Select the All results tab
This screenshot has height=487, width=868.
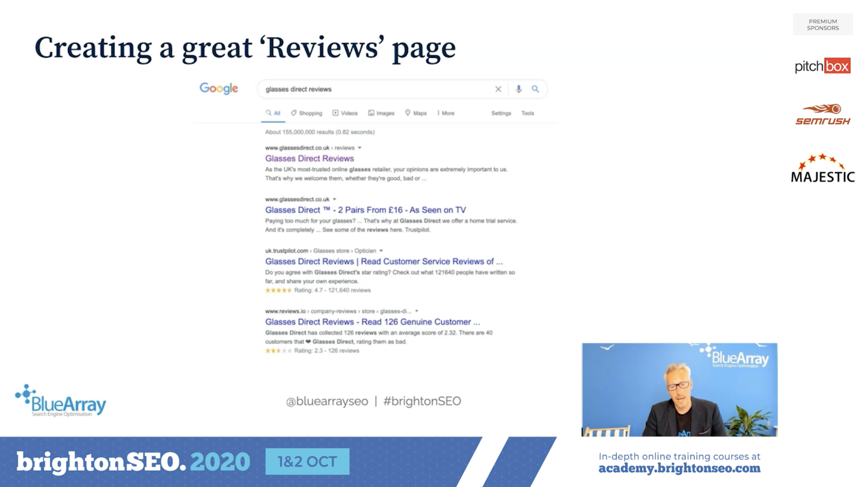273,113
